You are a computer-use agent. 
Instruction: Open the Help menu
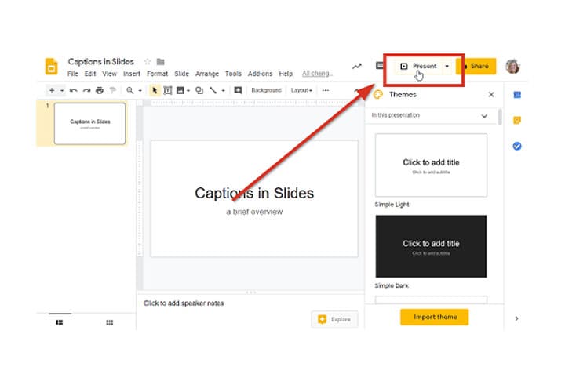(286, 74)
